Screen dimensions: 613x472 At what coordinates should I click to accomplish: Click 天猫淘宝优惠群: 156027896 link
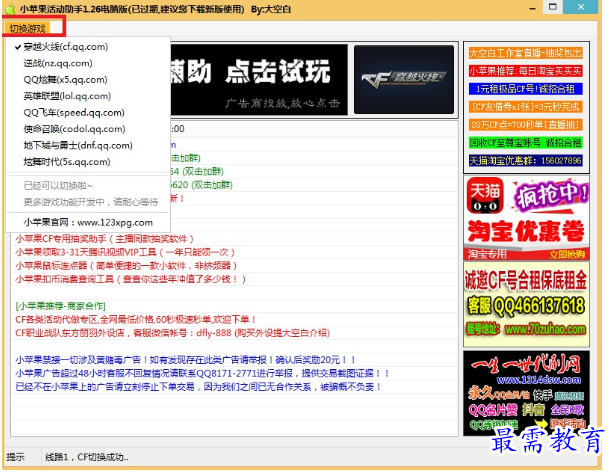525,160
